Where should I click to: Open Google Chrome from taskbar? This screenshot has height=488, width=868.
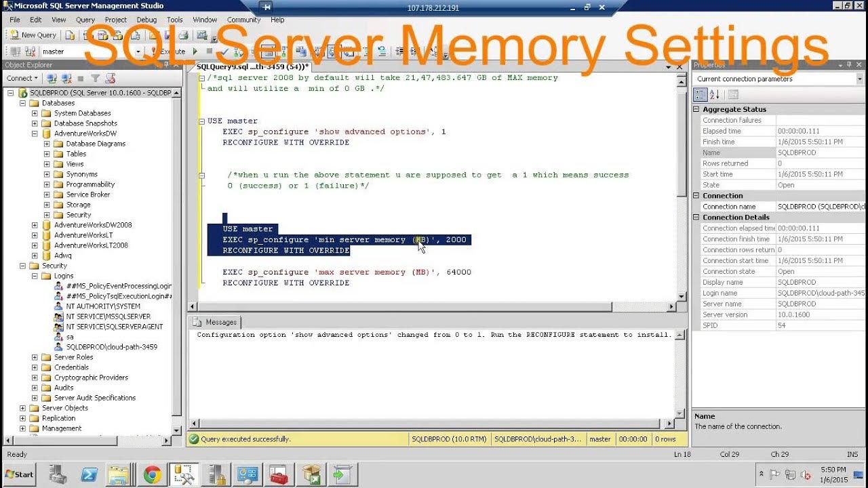[152, 474]
